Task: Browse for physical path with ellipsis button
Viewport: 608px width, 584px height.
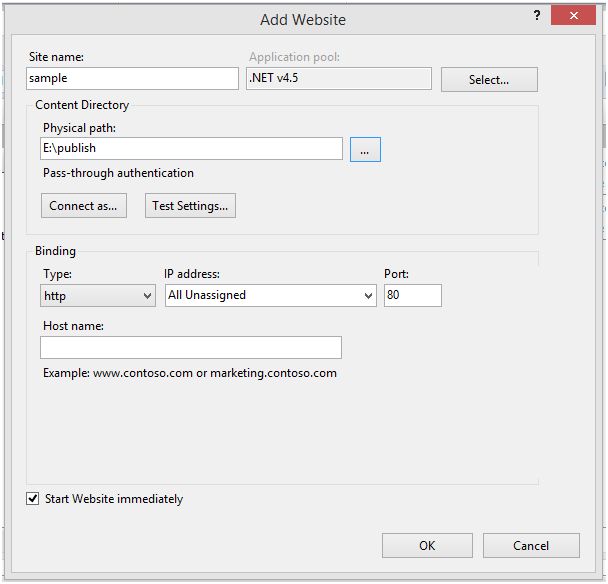Action: 365,149
